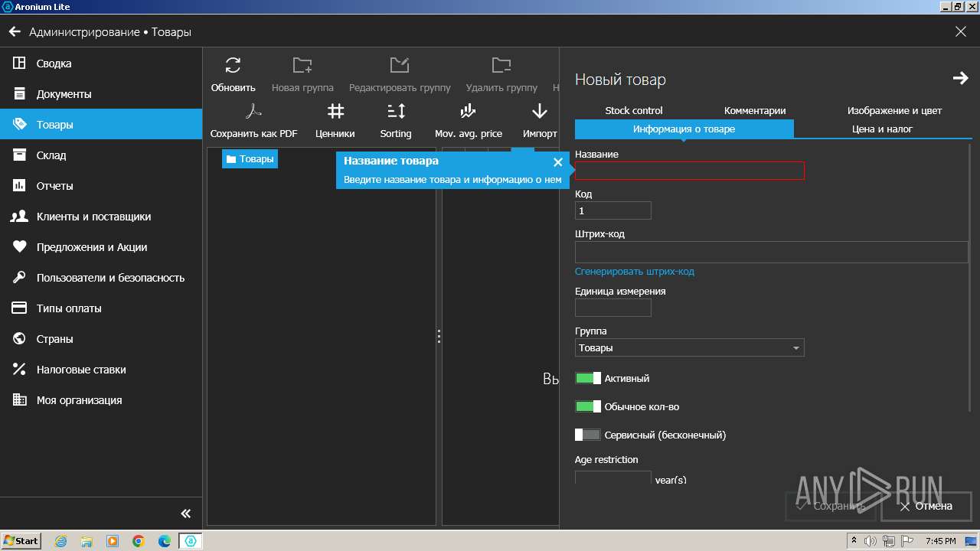Toggle Обычное кол-во switch

pyautogui.click(x=588, y=406)
